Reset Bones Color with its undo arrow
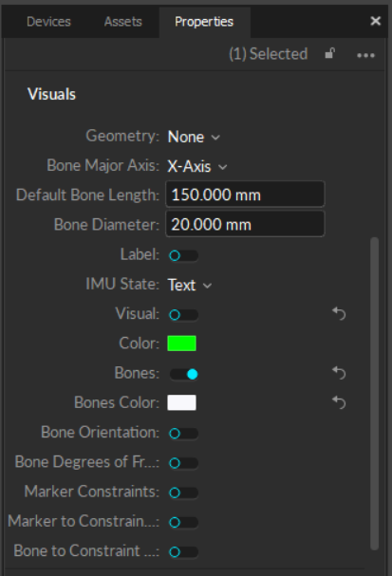 [x=339, y=402]
